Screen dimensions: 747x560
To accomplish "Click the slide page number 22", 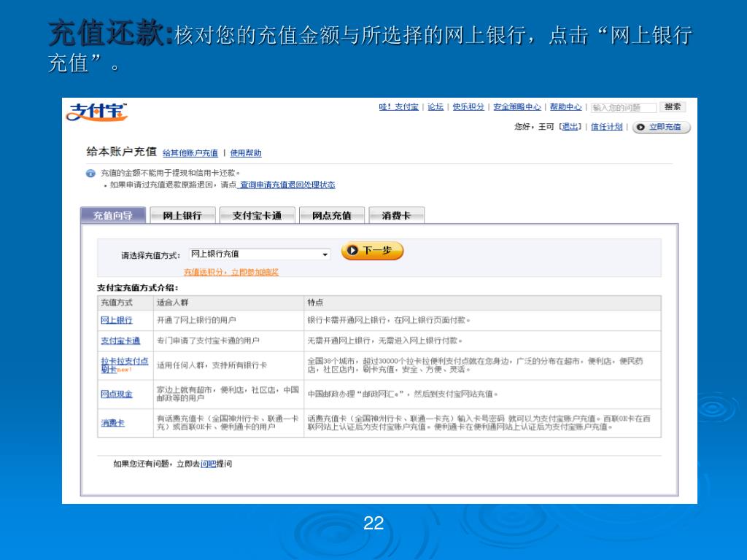I will point(373,524).
